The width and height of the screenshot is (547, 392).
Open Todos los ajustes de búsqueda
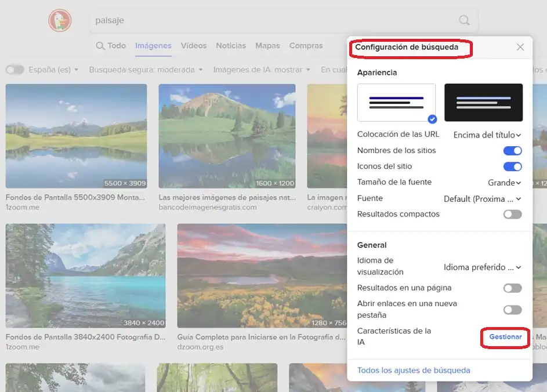[x=413, y=370]
